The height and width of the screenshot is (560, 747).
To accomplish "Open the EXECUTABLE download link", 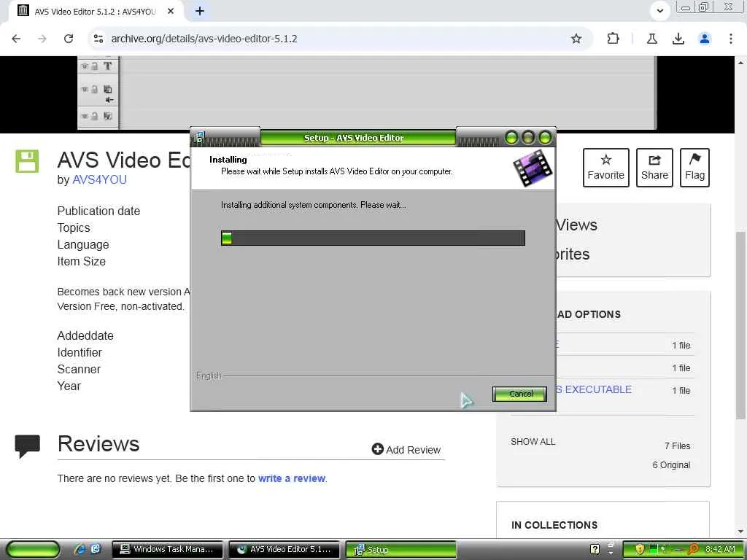I will point(595,389).
